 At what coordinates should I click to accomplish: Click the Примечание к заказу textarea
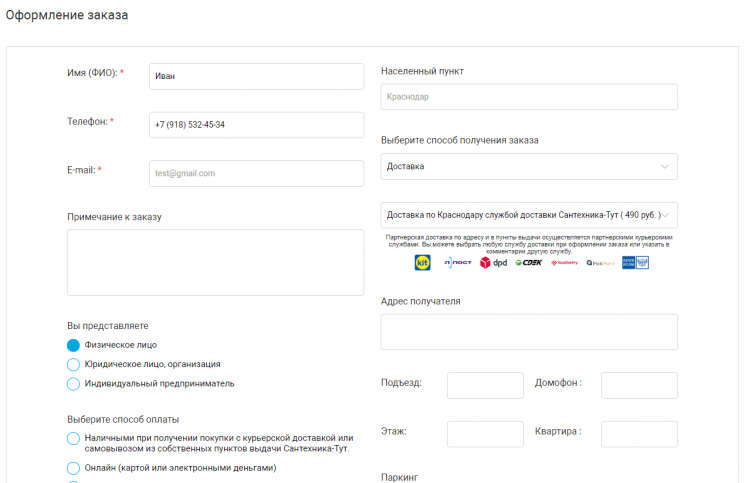215,262
